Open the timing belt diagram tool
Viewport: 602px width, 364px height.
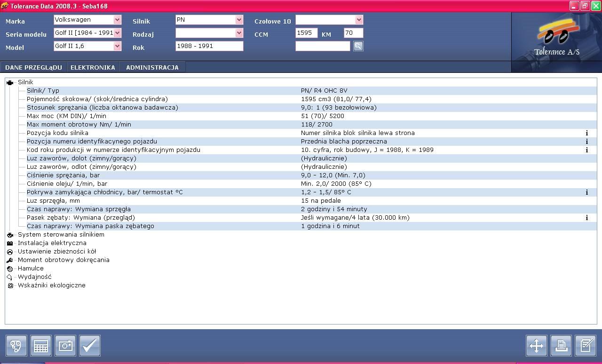pyautogui.click(x=16, y=346)
